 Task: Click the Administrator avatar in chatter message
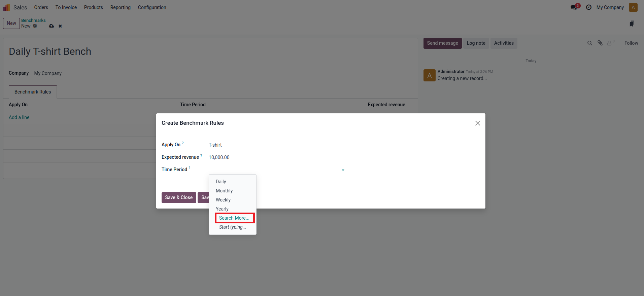point(429,75)
